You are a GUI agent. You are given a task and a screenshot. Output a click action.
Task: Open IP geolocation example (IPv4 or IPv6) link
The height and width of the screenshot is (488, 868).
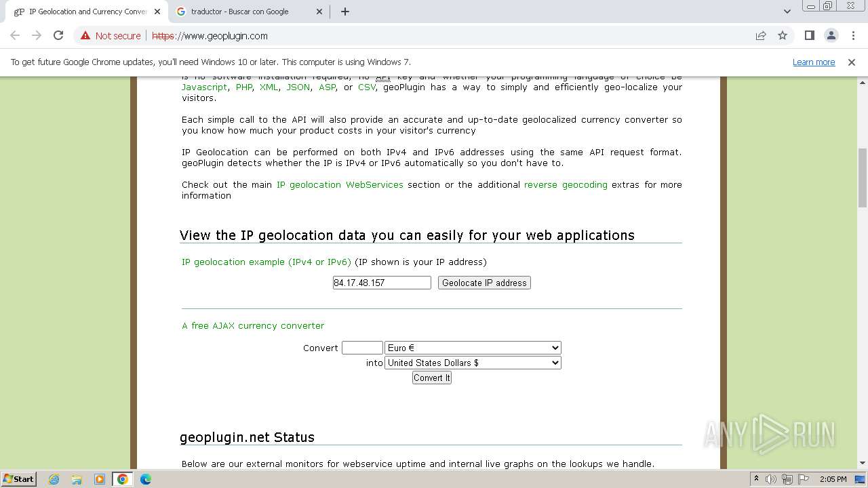tap(267, 262)
